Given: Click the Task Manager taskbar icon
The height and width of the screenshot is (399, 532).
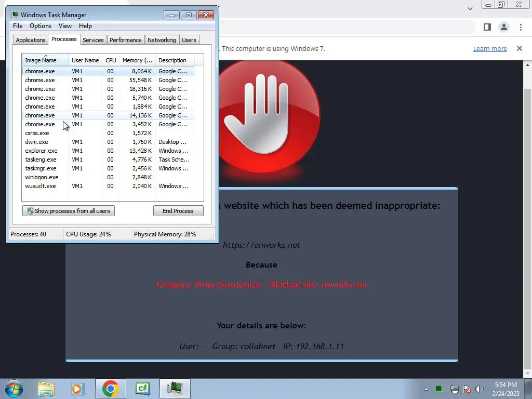Looking at the screenshot, I should pyautogui.click(x=175, y=389).
